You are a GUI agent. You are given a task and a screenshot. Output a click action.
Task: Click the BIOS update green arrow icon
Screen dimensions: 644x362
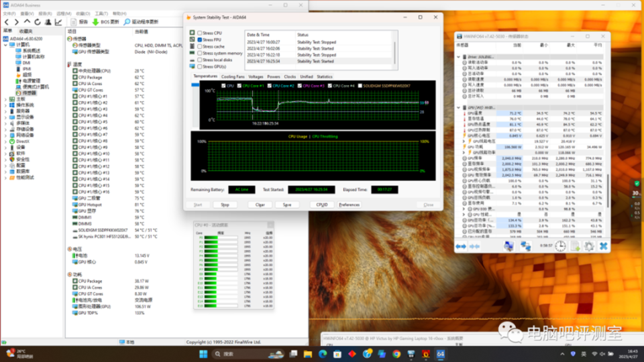pos(95,22)
